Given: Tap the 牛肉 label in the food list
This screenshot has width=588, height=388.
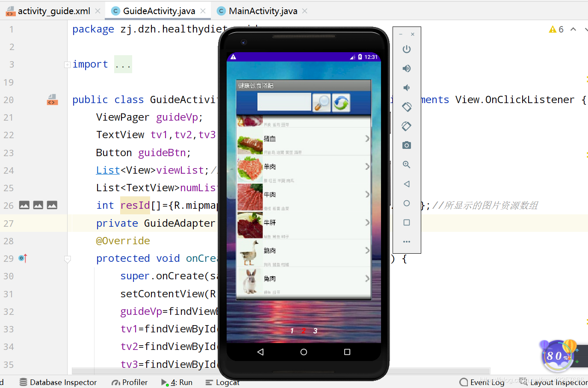Looking at the screenshot, I should [270, 195].
